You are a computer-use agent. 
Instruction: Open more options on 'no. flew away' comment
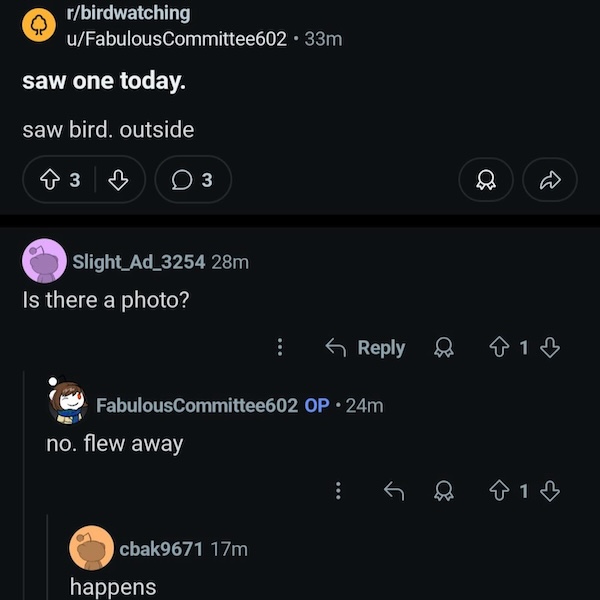pos(339,491)
